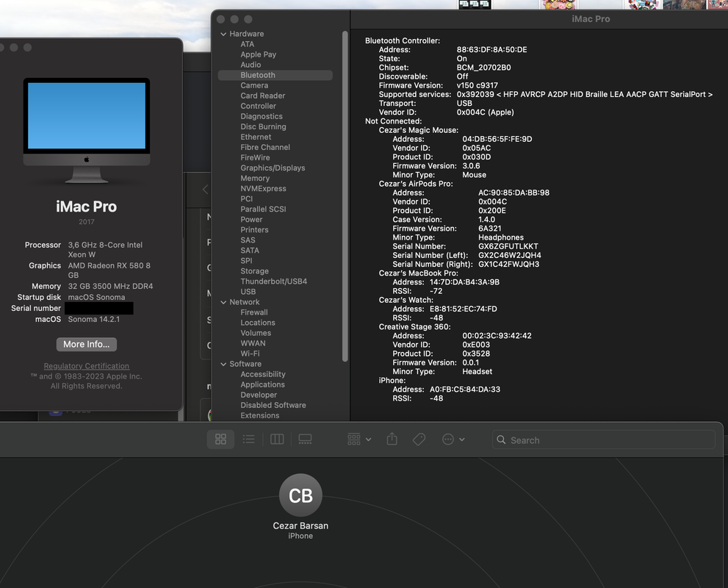The image size is (728, 588).
Task: Click the back chevron behind System Information
Action: pos(205,190)
